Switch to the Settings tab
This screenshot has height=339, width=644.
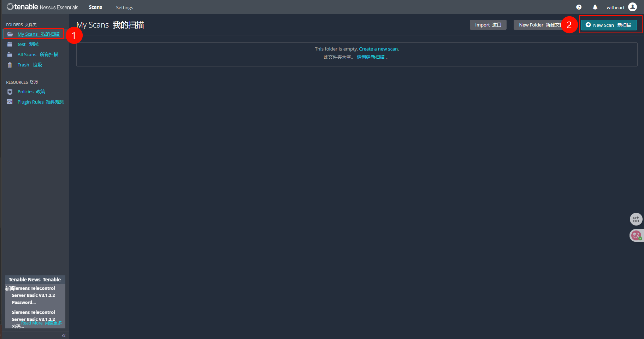(x=125, y=7)
